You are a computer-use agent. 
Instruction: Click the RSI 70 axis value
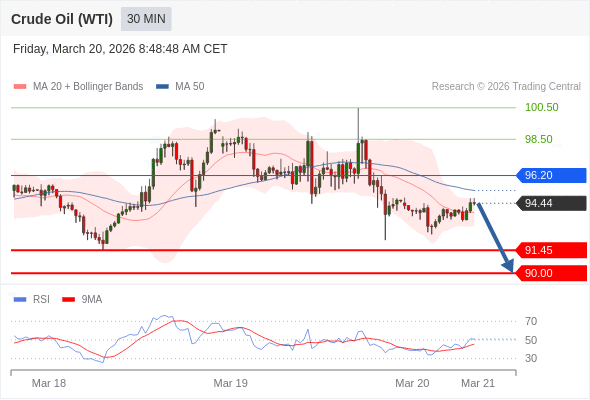[531, 321]
